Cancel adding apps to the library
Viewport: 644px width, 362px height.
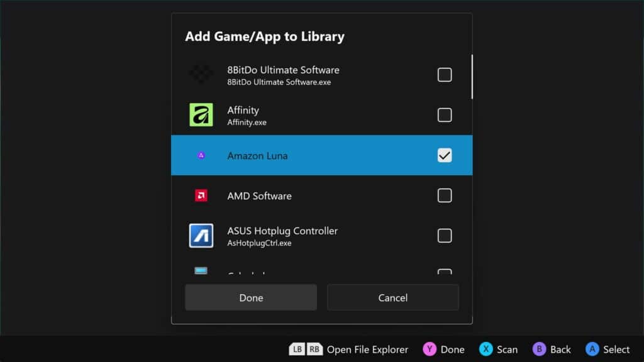392,297
